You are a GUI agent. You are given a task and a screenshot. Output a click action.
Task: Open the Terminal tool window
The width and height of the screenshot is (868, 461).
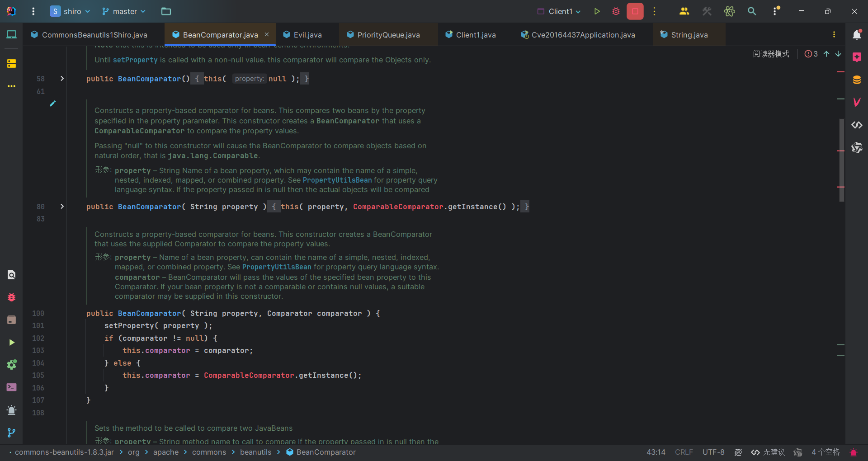[11, 387]
